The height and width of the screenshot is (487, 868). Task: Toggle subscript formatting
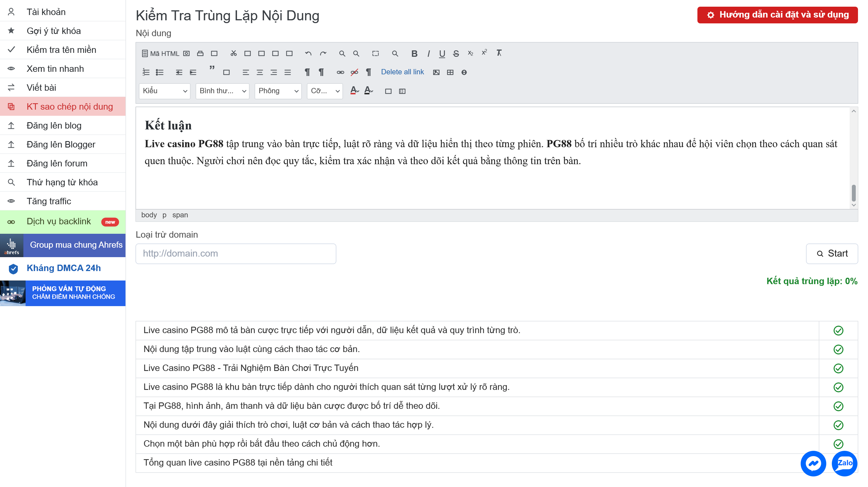coord(470,53)
